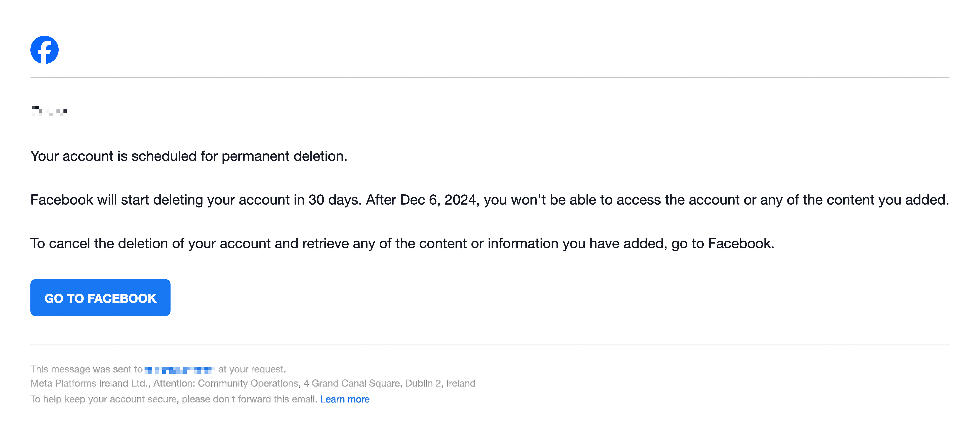The image size is (980, 425).
Task: Click the 'scheduled for permanent deletion' heading
Action: coord(189,156)
